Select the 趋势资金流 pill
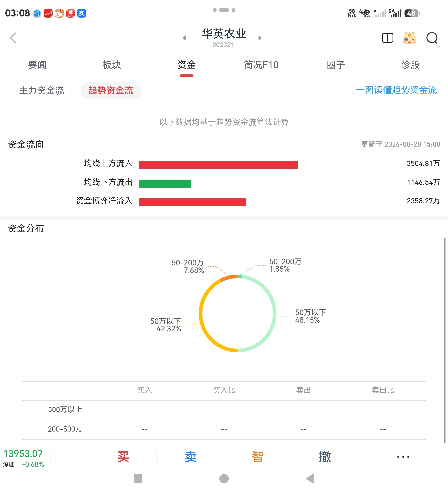Viewport: 448px width, 488px height. (111, 90)
